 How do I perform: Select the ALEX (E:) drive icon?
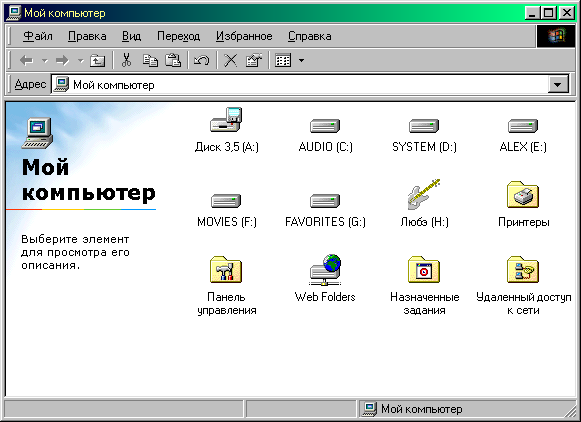(x=523, y=126)
